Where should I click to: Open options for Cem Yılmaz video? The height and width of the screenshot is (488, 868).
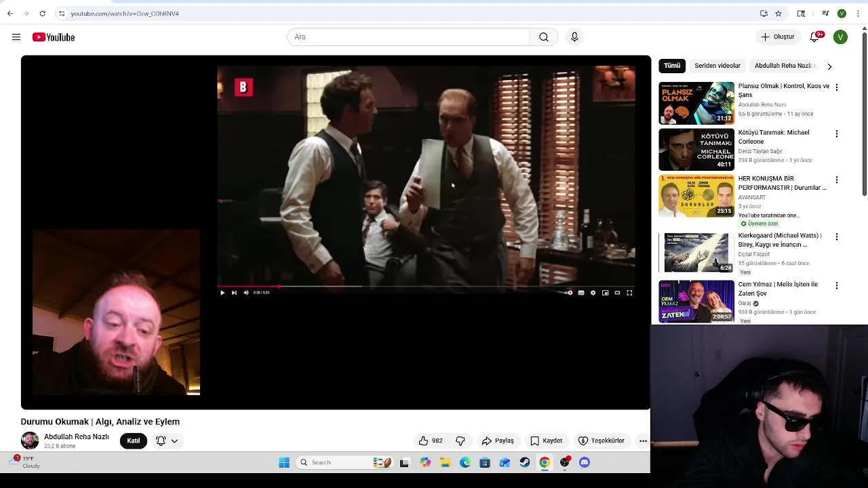pos(837,285)
